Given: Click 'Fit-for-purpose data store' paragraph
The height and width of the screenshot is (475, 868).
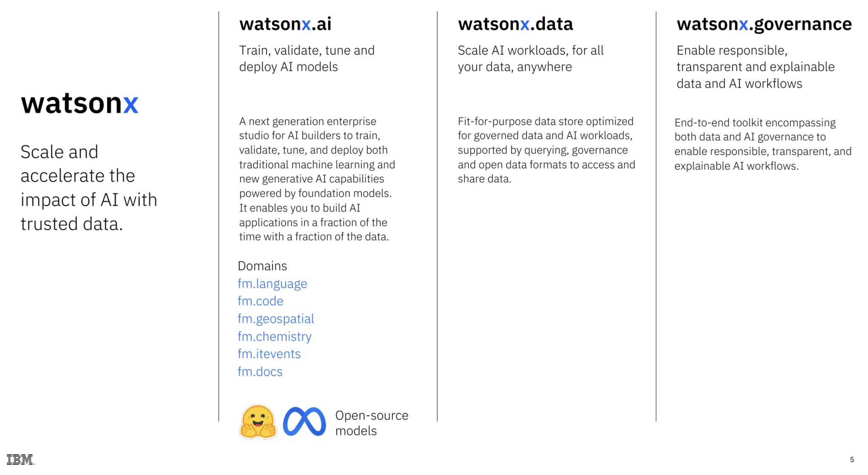Looking at the screenshot, I should click(x=546, y=150).
